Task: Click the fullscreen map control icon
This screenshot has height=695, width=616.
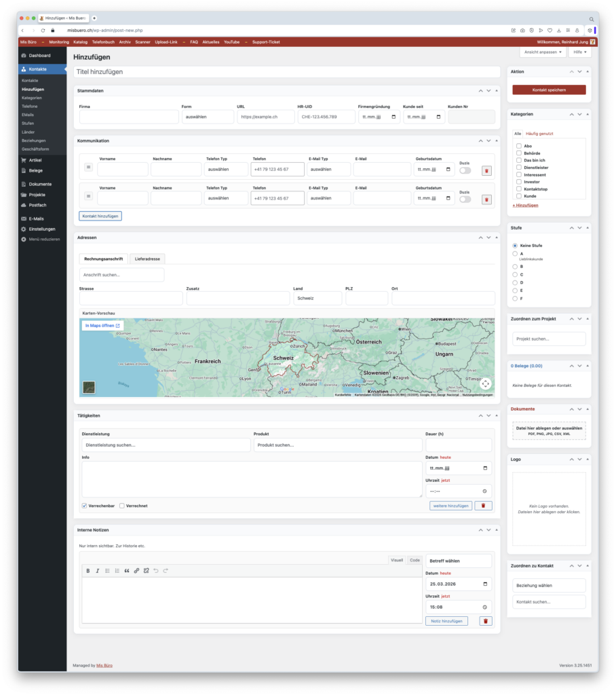Action: (485, 383)
